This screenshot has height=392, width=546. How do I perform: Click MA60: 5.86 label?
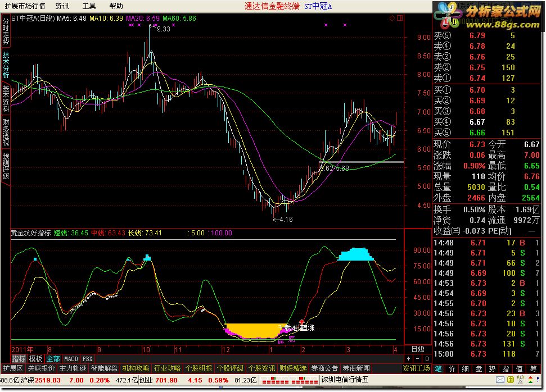pos(179,18)
